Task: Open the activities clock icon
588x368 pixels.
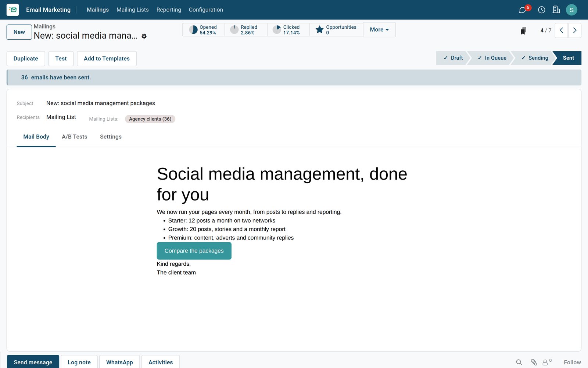Action: [542, 10]
